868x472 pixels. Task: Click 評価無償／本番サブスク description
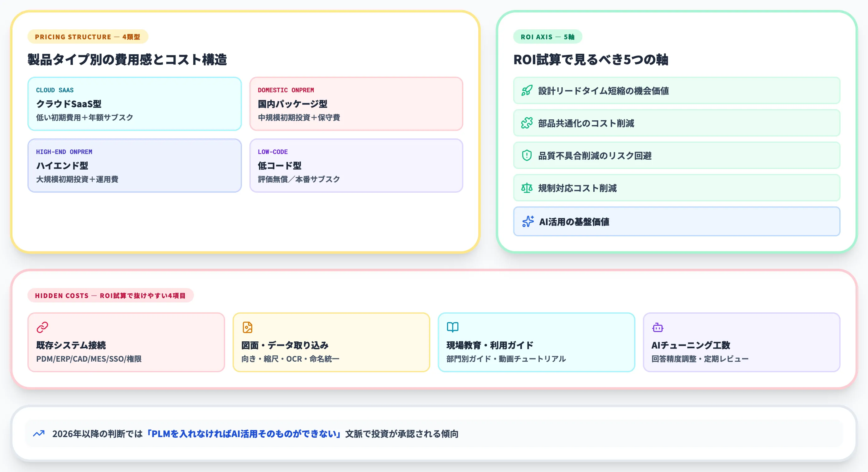pos(299,179)
